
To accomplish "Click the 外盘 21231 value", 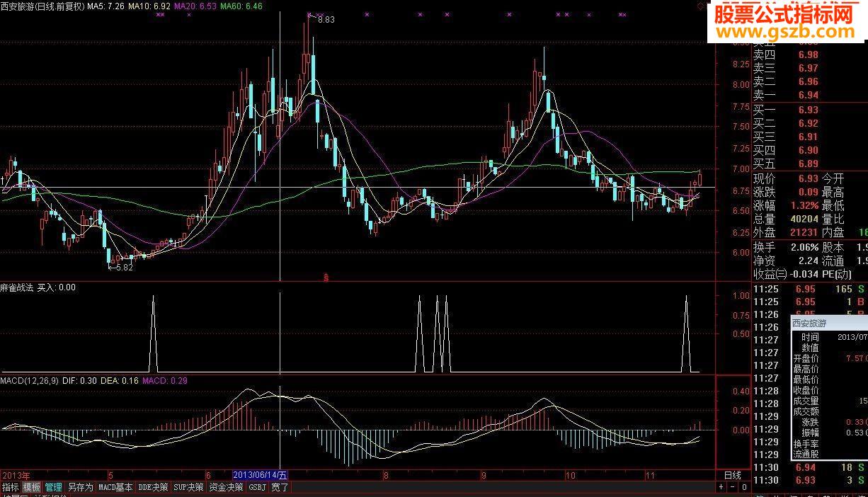I will (x=804, y=232).
